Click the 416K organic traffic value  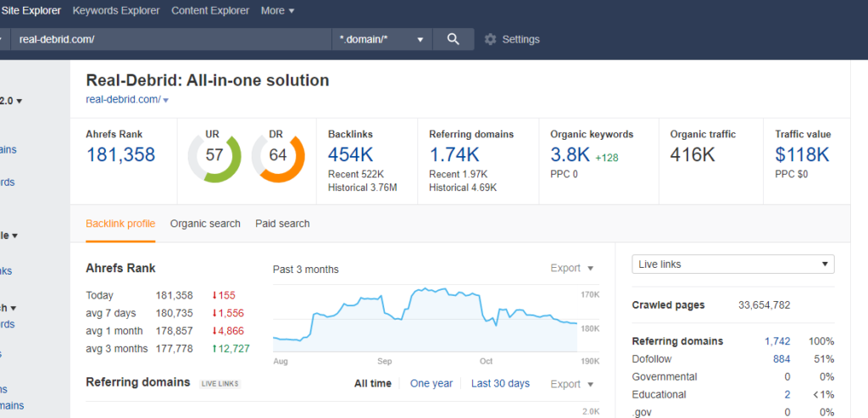pos(693,155)
